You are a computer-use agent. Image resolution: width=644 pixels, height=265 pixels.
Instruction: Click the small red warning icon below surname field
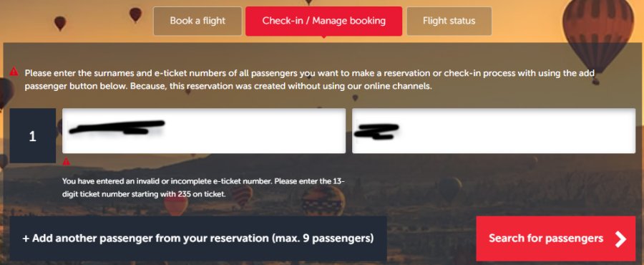click(67, 161)
